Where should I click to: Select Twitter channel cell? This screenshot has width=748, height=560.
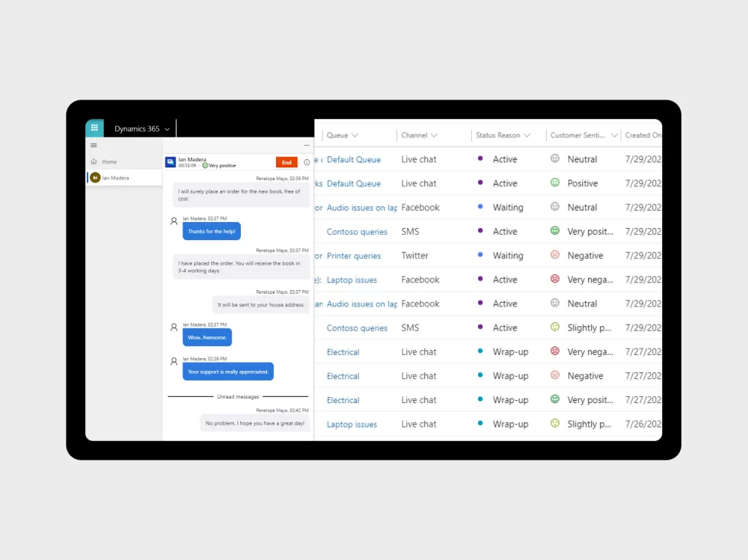(414, 256)
